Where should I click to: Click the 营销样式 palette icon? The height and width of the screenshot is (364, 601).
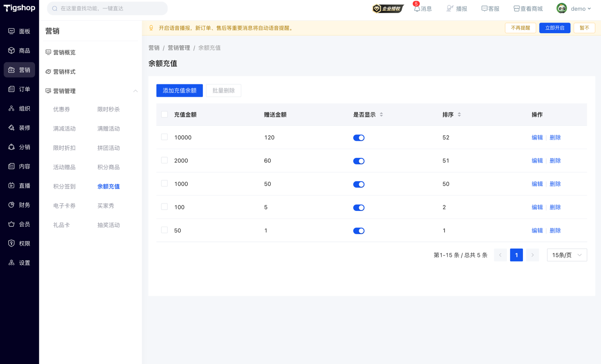click(48, 72)
